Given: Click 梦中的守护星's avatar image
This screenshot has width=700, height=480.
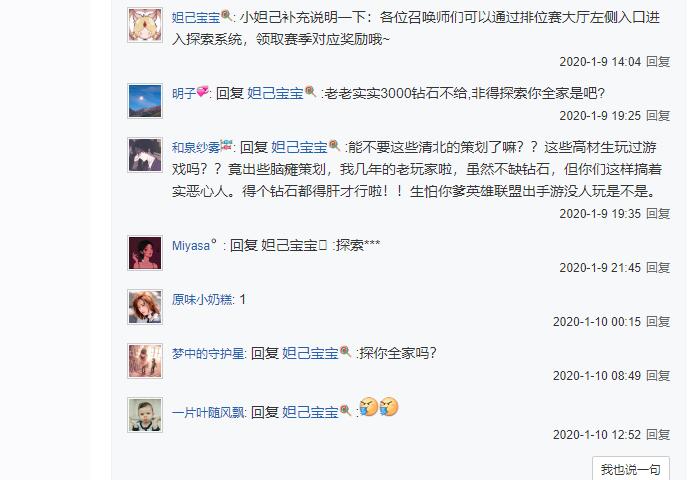Looking at the screenshot, I should tap(145, 361).
